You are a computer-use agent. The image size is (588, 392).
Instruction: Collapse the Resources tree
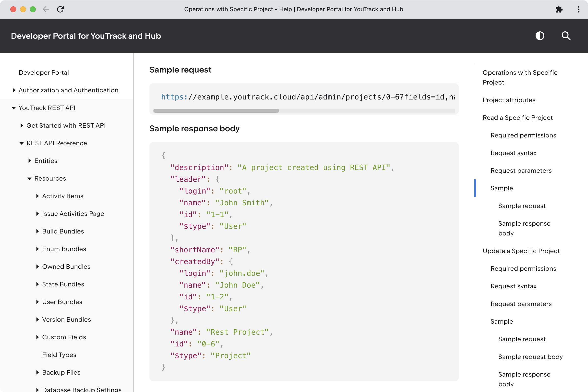tap(29, 179)
